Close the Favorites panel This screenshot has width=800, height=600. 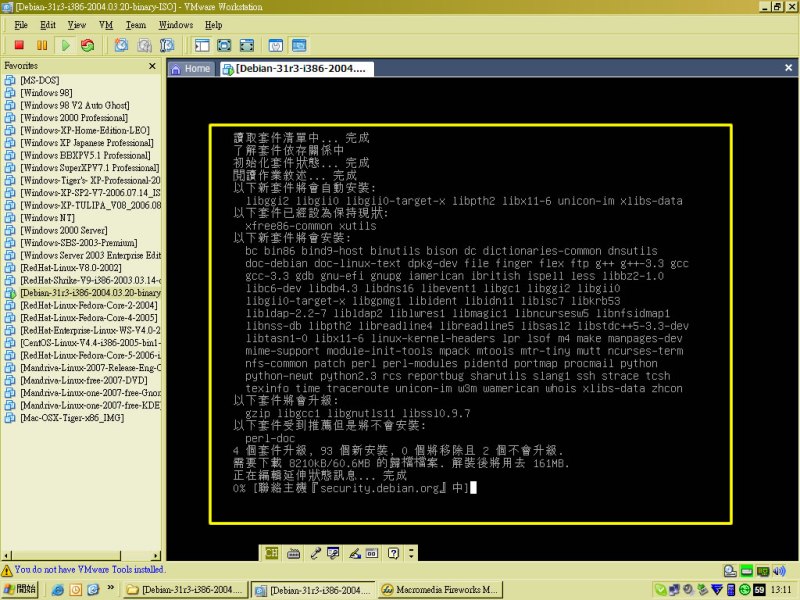click(x=152, y=66)
